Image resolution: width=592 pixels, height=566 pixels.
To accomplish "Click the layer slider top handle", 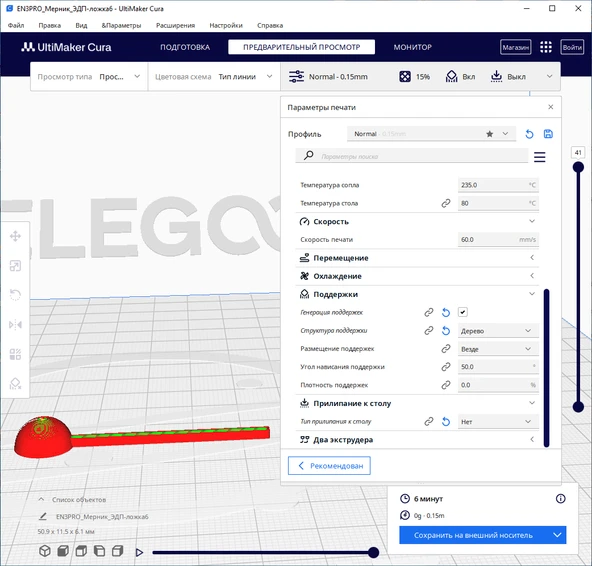I will point(578,167).
